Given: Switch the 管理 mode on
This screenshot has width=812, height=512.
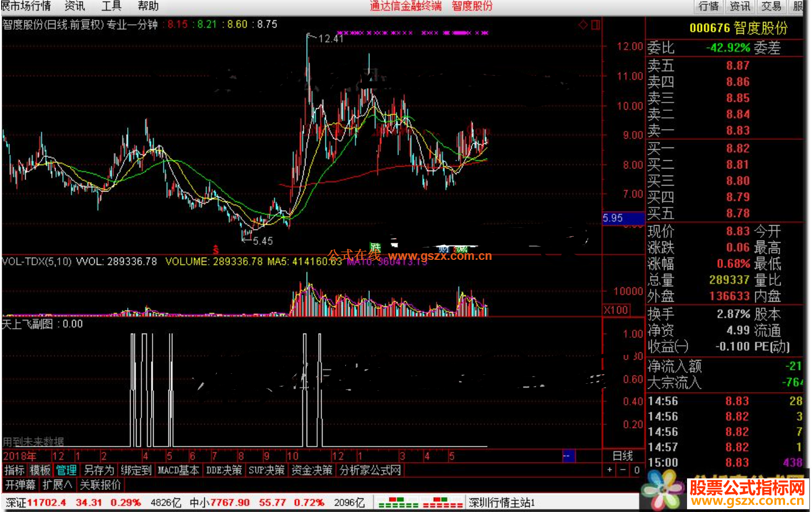Looking at the screenshot, I should coord(67,470).
